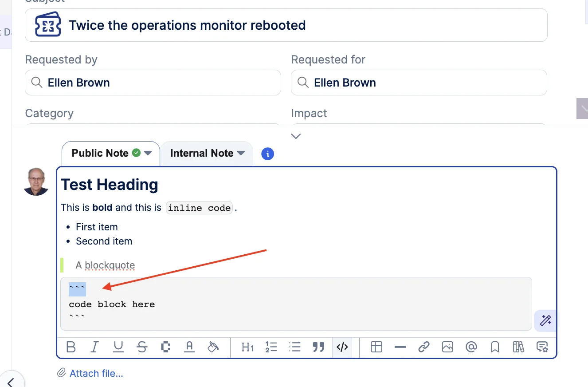
Task: Insert a horizontal rule
Action: [400, 347]
